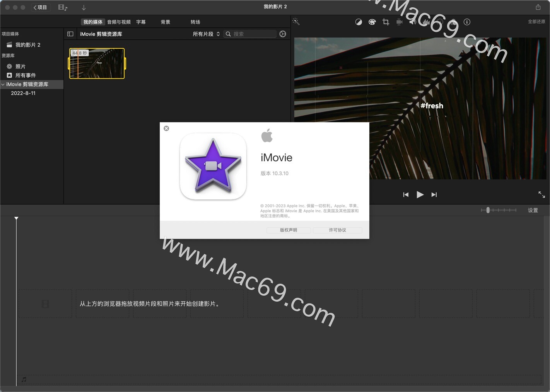This screenshot has height=392, width=550.
Task: Switch to 字幕 titles tab
Action: pyautogui.click(x=141, y=22)
